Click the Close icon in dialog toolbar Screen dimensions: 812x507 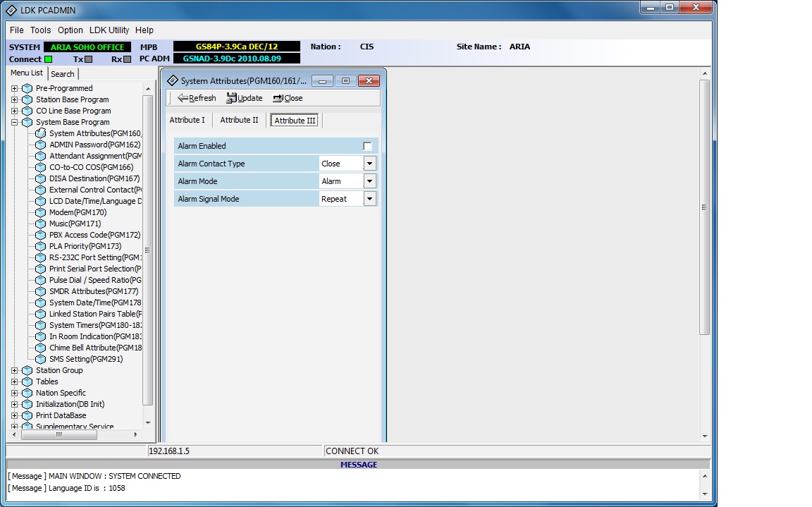(x=278, y=98)
